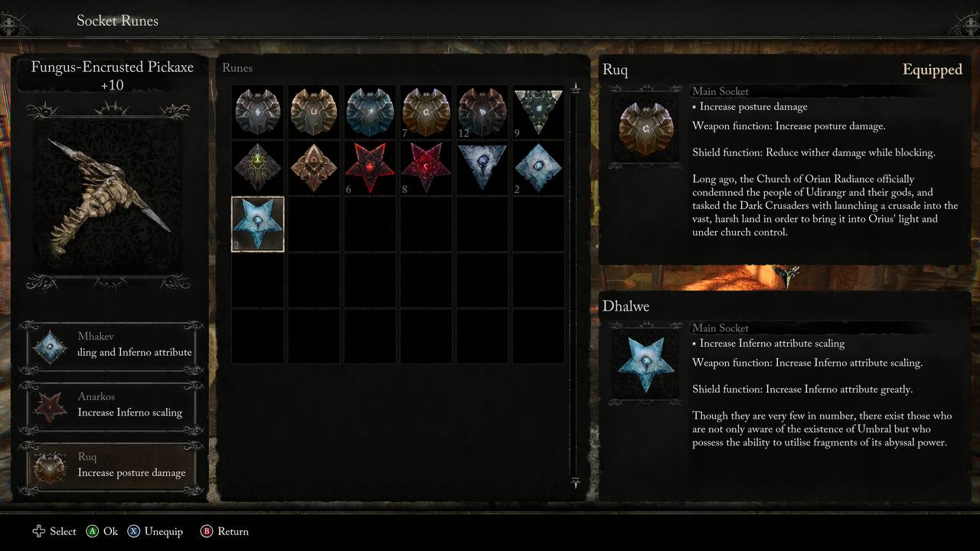This screenshot has height=551, width=980.
Task: Select the brown diamond rune in second row
Action: (x=314, y=168)
